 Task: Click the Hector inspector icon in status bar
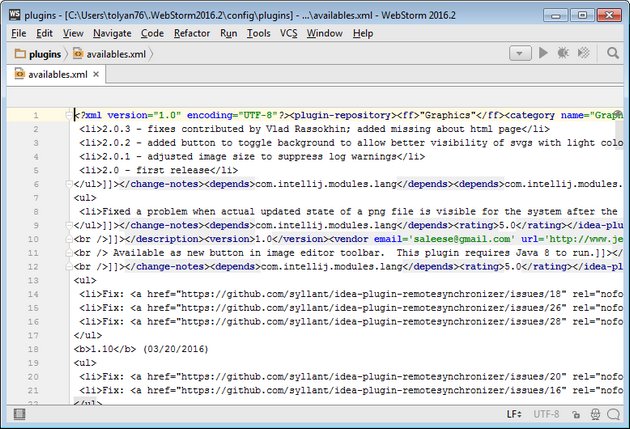pyautogui.click(x=595, y=413)
